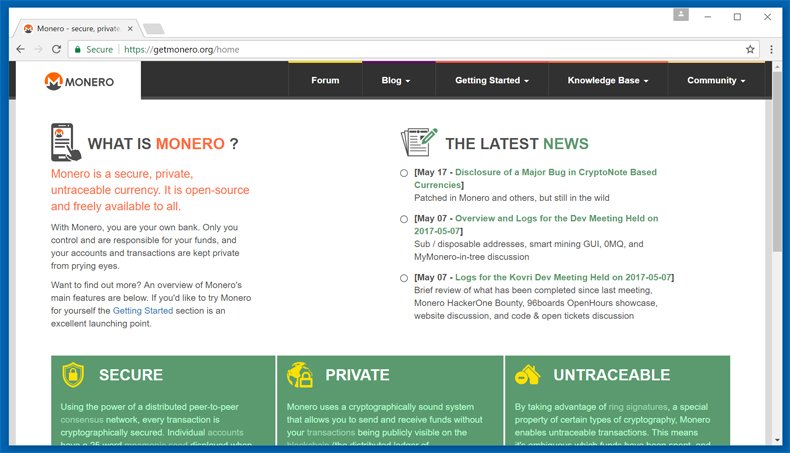Click the bullet circle next to Kovri Dev Meeting
Image resolution: width=790 pixels, height=453 pixels.
tap(404, 278)
